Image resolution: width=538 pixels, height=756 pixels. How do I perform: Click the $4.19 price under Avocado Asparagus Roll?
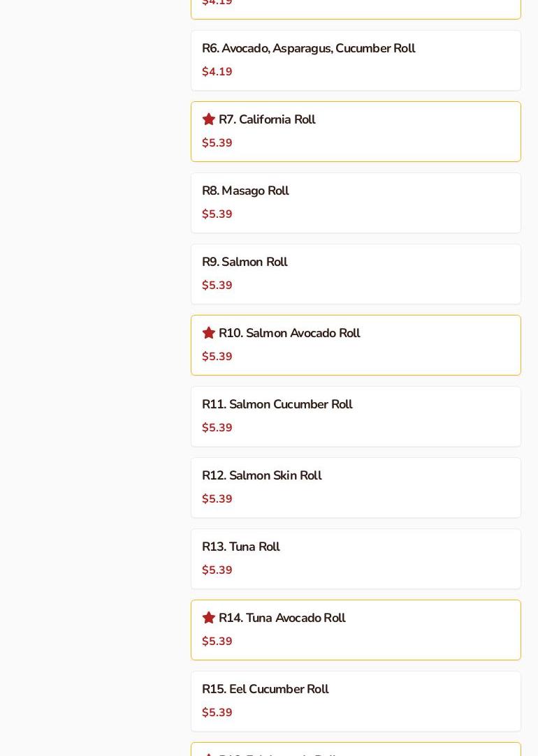[x=217, y=72]
